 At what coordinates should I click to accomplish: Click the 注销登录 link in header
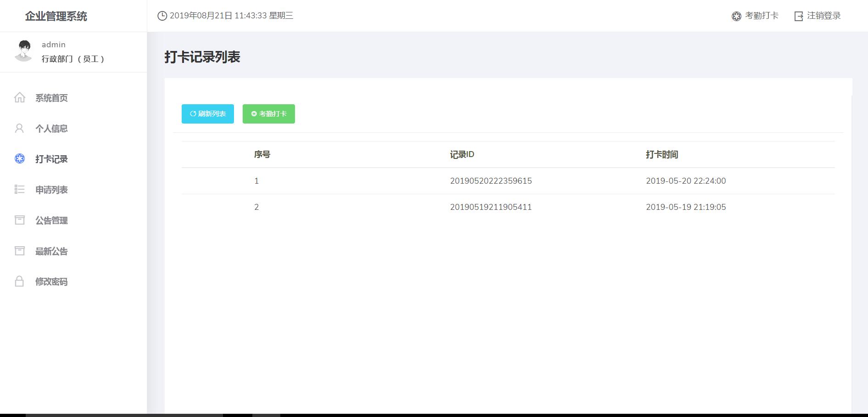click(x=823, y=16)
